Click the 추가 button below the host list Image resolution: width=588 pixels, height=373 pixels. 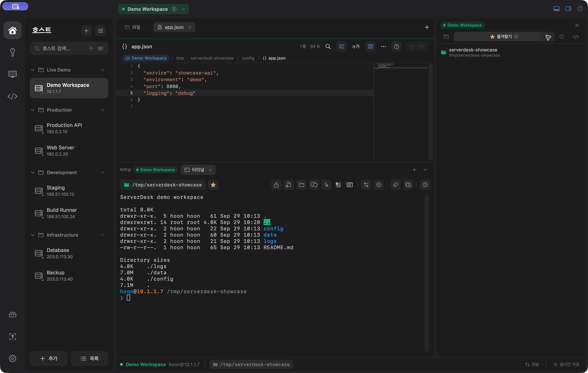(49, 359)
